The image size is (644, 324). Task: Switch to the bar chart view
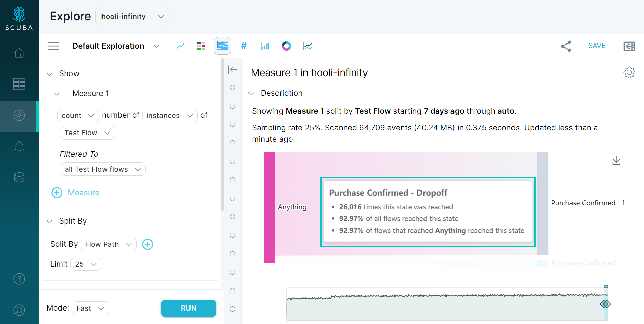265,46
